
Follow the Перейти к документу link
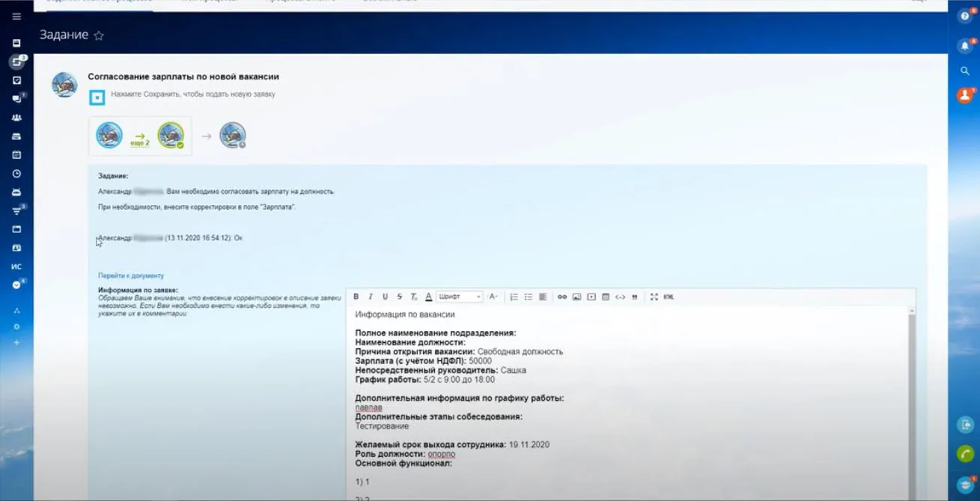pos(131,276)
